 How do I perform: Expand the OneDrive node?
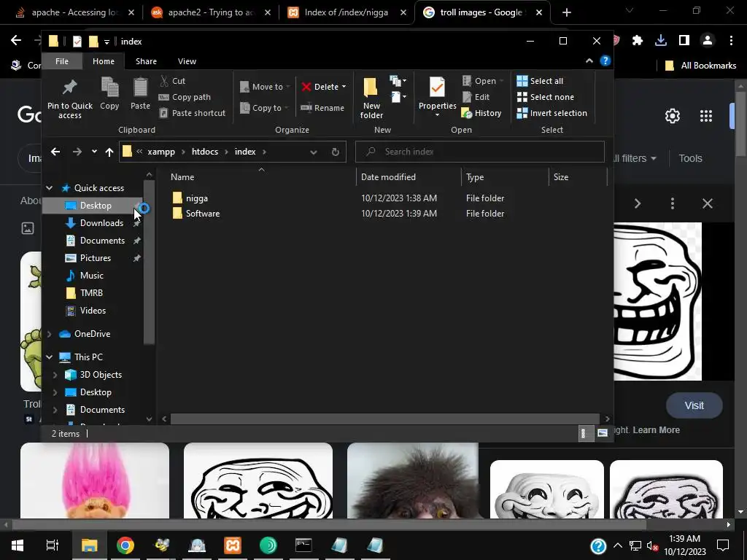click(x=49, y=334)
